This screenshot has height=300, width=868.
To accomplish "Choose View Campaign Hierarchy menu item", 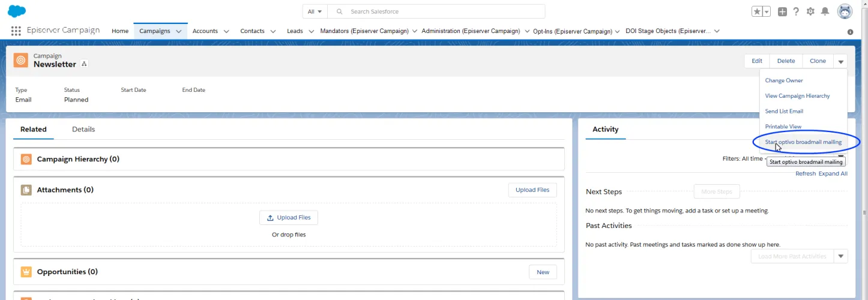I will point(797,96).
